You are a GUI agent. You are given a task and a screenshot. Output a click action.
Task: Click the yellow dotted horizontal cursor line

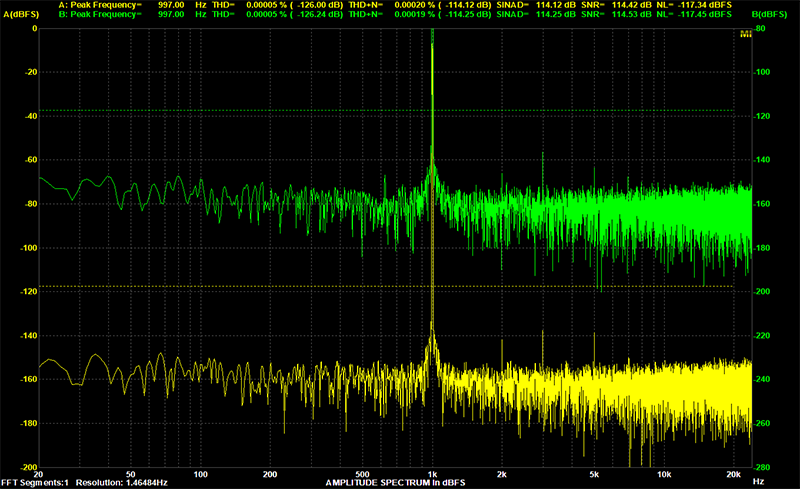[386, 286]
